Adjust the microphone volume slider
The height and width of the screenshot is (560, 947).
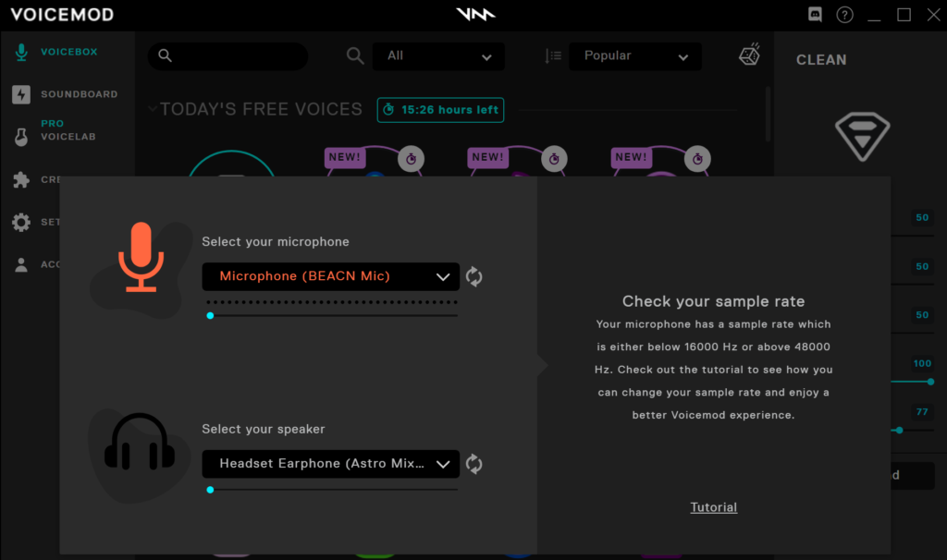click(211, 316)
